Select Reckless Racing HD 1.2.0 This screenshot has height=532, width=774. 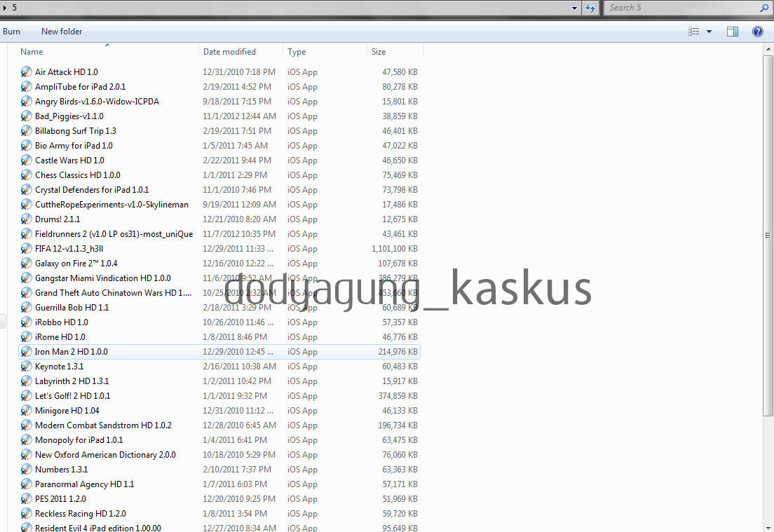pyautogui.click(x=81, y=514)
